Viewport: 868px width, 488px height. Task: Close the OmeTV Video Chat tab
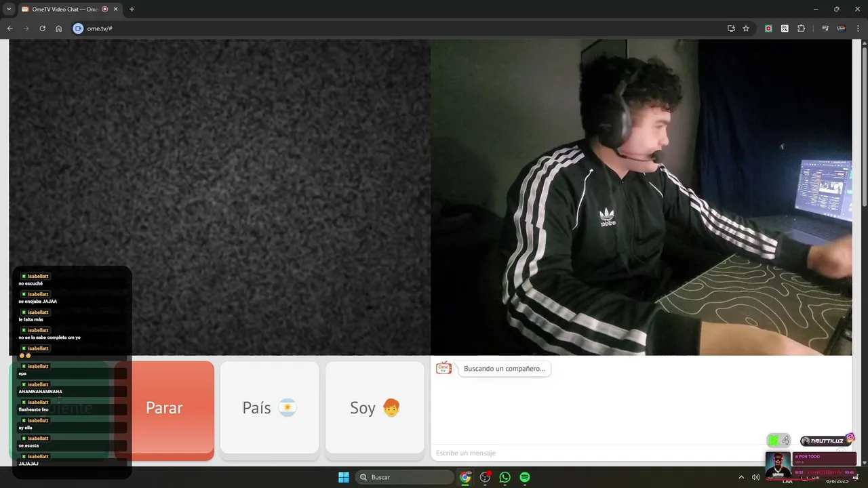(116, 9)
